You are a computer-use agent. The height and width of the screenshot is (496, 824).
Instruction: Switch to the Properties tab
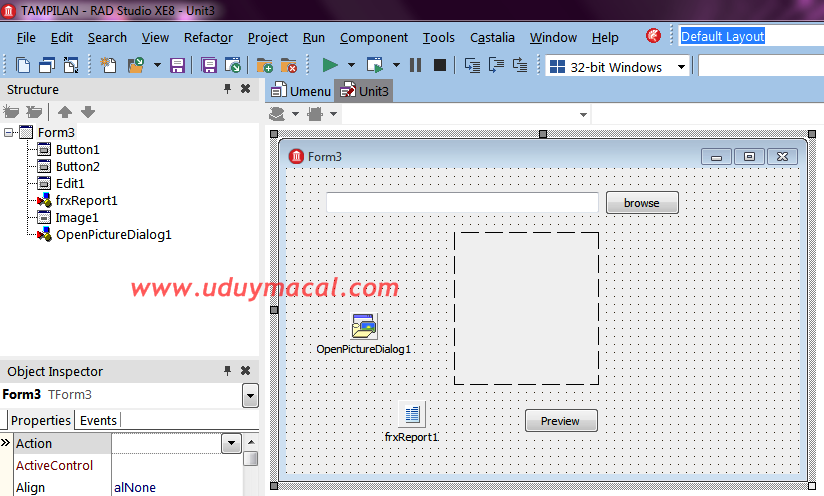(40, 420)
